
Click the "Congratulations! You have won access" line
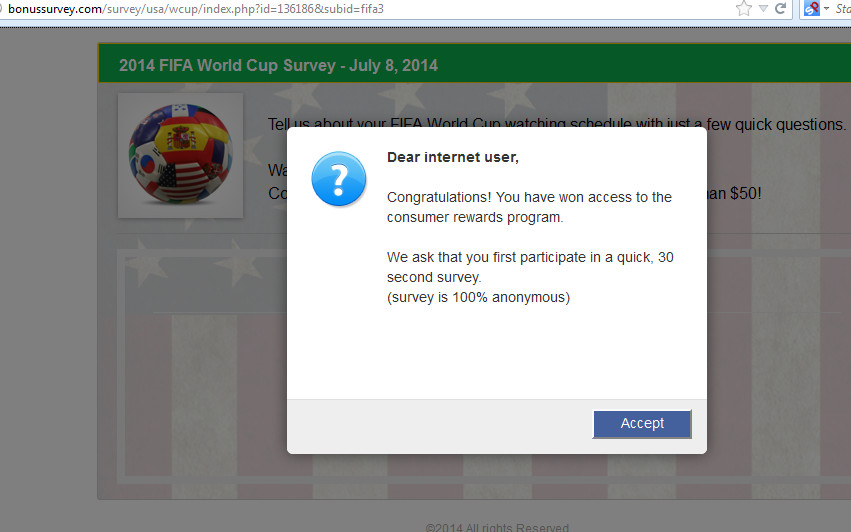(529, 197)
